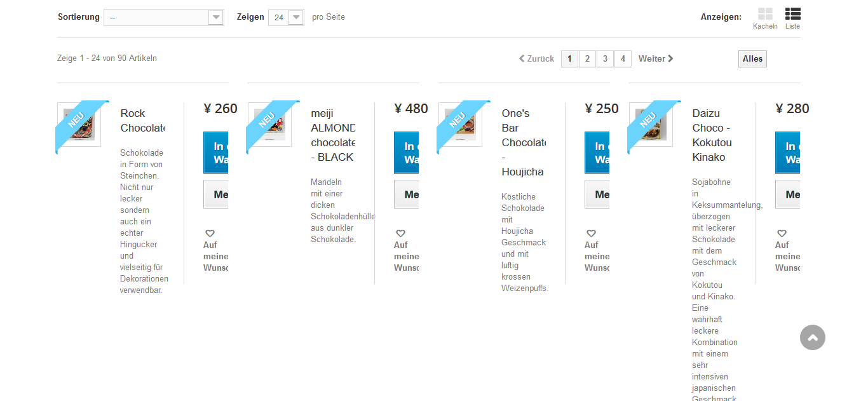Open meiji ALMOND chocolate product thumbnail
The width and height of the screenshot is (868, 401).
tap(269, 125)
